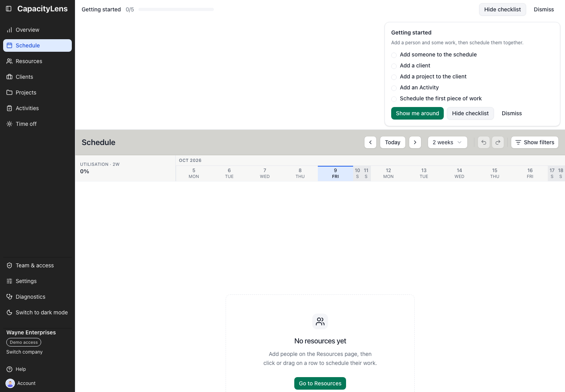The width and height of the screenshot is (565, 392).
Task: Jump to Today in the schedule
Action: tap(393, 142)
